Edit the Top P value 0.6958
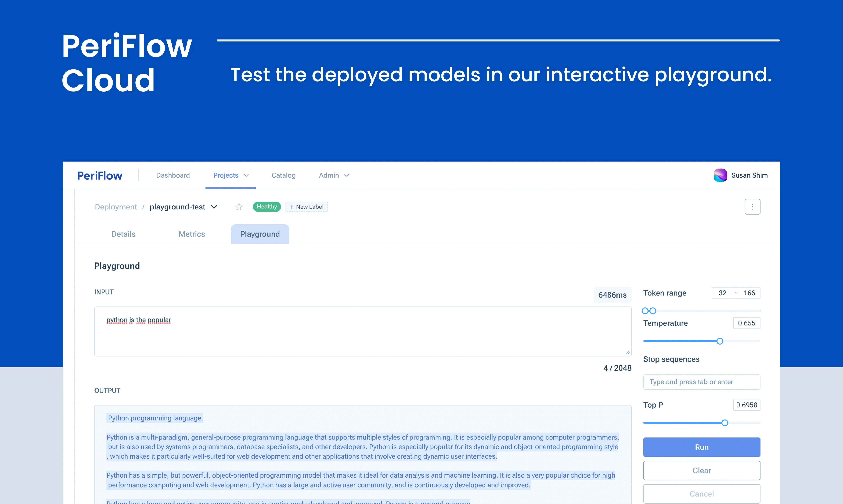 point(746,405)
